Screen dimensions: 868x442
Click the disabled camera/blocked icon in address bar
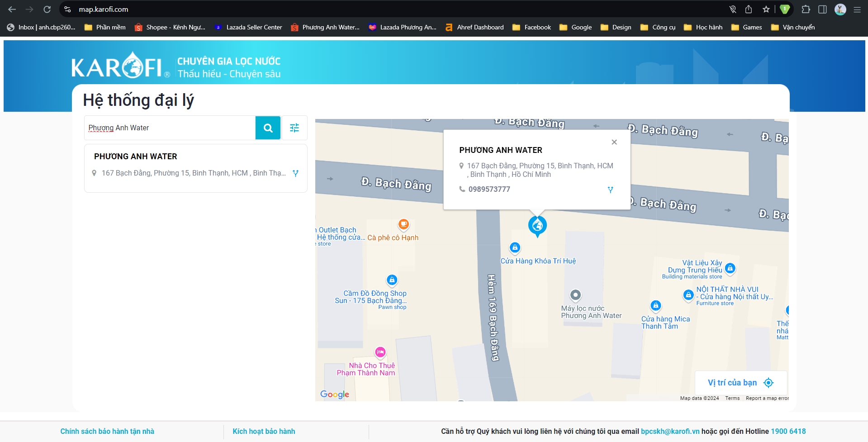733,9
